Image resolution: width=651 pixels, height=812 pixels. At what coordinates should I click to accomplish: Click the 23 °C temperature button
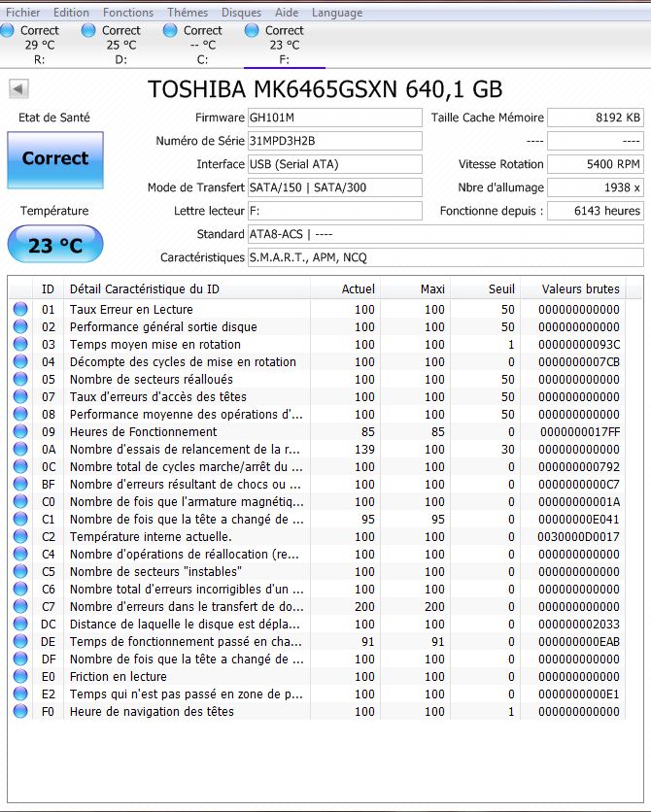point(54,245)
